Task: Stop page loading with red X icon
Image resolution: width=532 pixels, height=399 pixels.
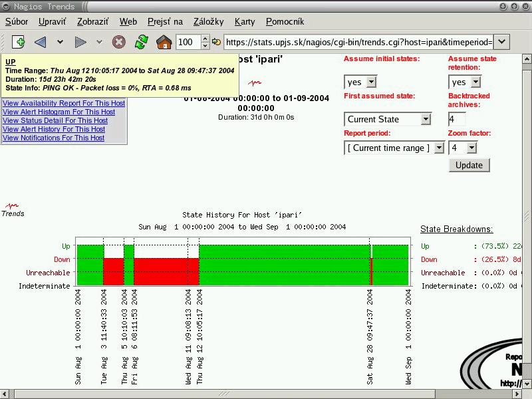Action: tap(119, 42)
